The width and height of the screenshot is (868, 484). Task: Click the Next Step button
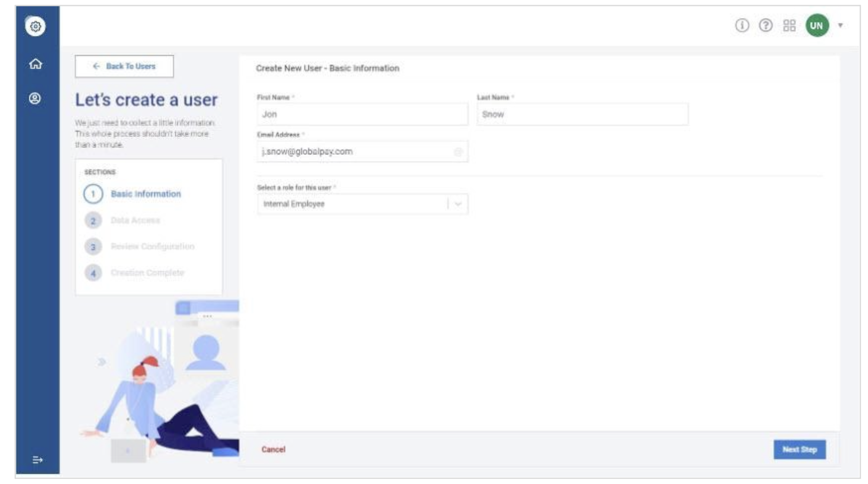click(x=799, y=449)
